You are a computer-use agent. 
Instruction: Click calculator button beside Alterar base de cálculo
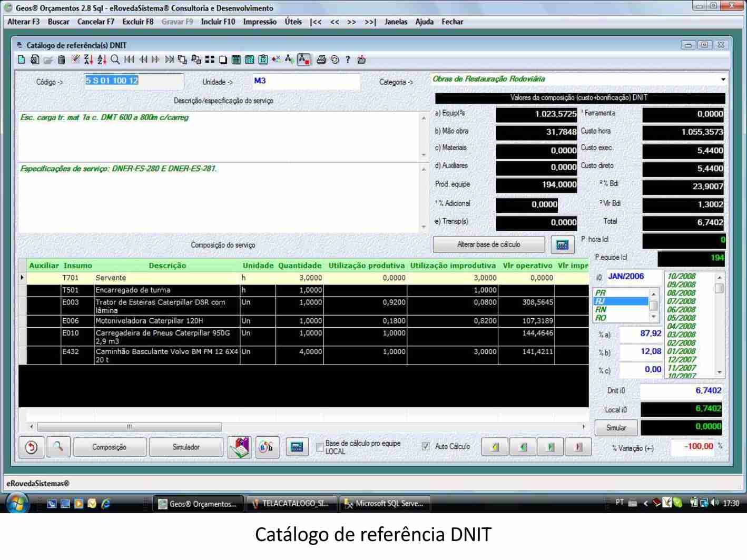coord(562,244)
